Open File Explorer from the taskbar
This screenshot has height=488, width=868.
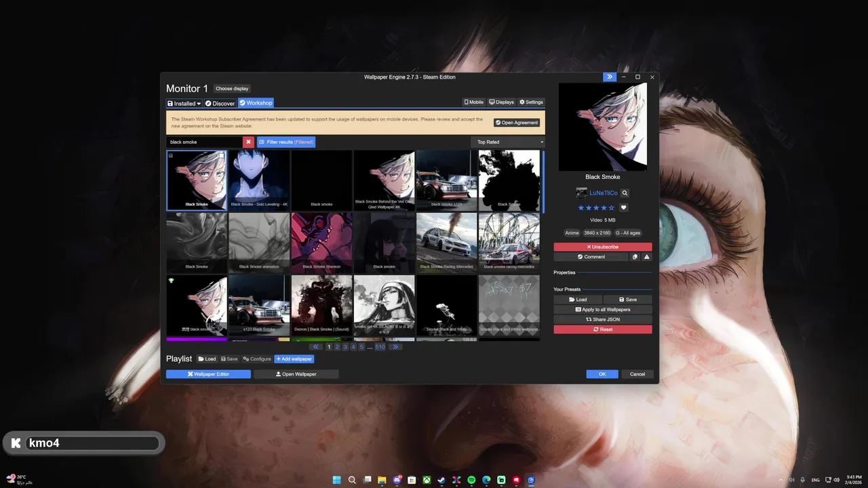pyautogui.click(x=382, y=480)
